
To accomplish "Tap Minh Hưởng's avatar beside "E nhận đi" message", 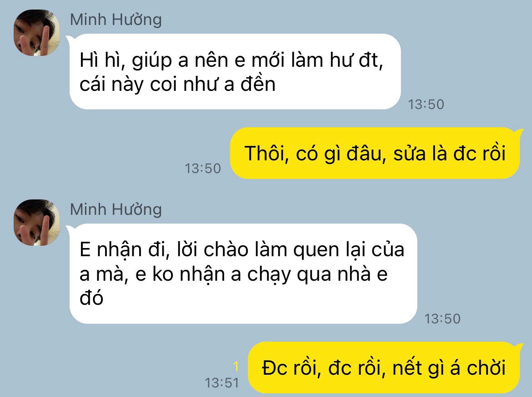I will pos(37,223).
